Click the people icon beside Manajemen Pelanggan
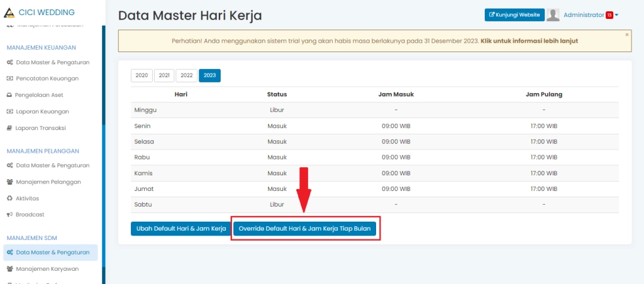This screenshot has height=284, width=644. click(10, 182)
